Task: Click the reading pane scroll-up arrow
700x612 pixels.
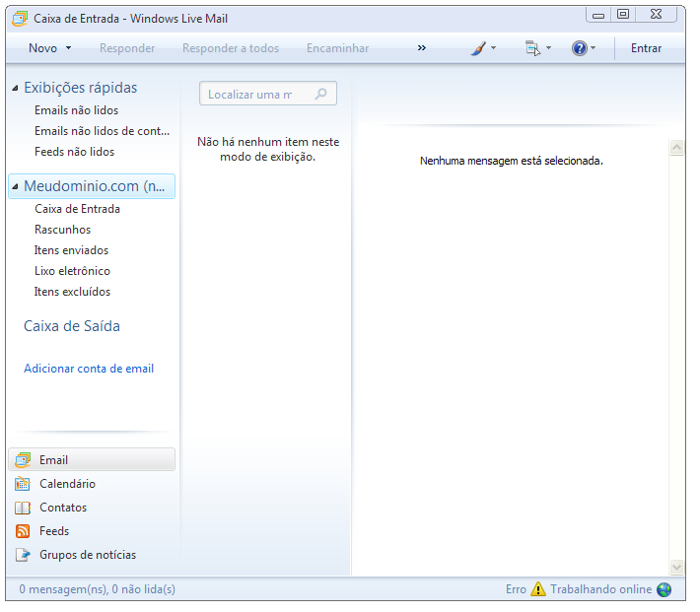Action: coord(676,147)
